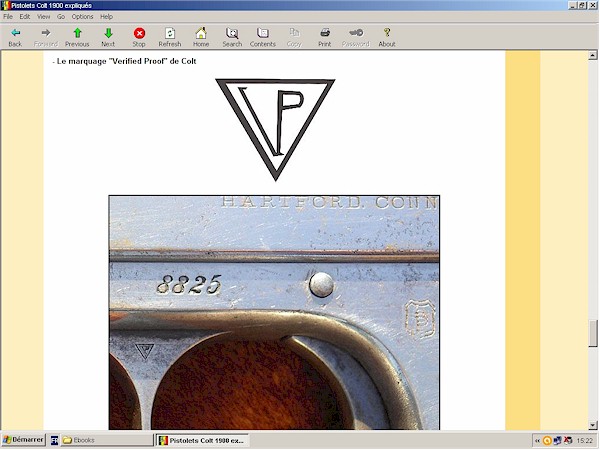Viewport: 600px width, 450px height.
Task: Click the disabled Copy icon
Action: tap(294, 37)
